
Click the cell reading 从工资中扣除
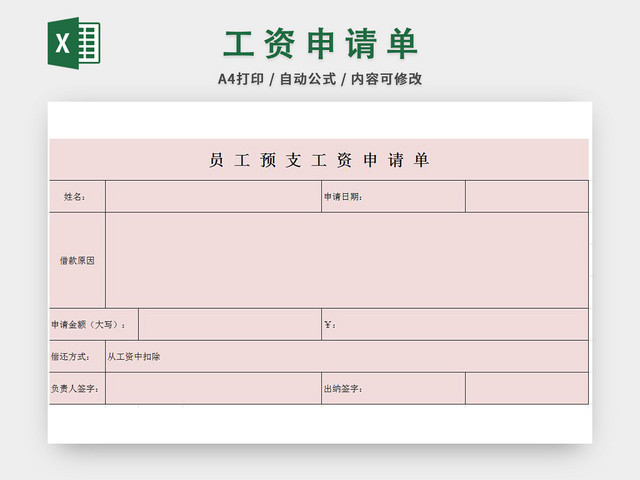(x=347, y=356)
